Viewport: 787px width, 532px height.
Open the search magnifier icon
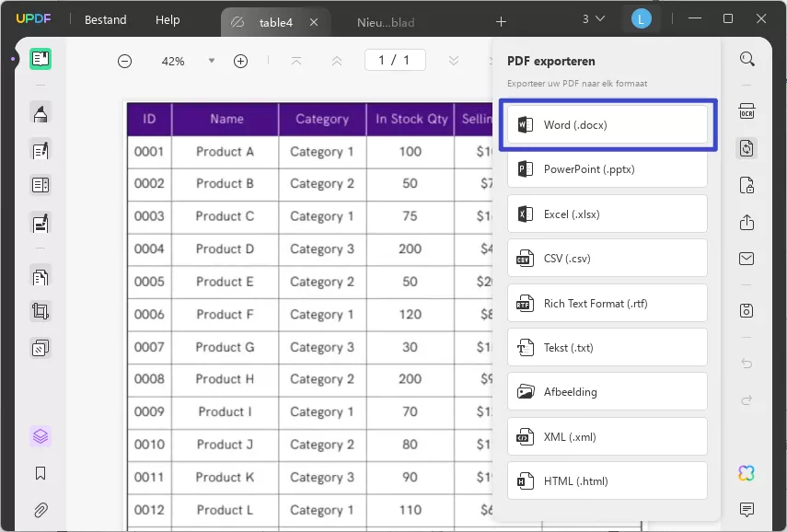(x=746, y=60)
